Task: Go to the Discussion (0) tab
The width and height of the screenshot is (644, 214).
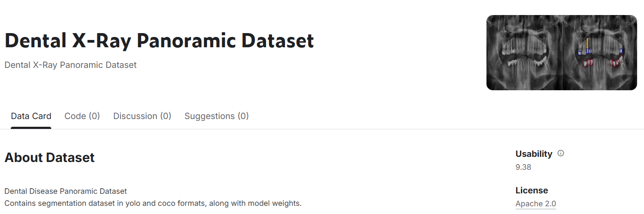Action: [x=142, y=116]
